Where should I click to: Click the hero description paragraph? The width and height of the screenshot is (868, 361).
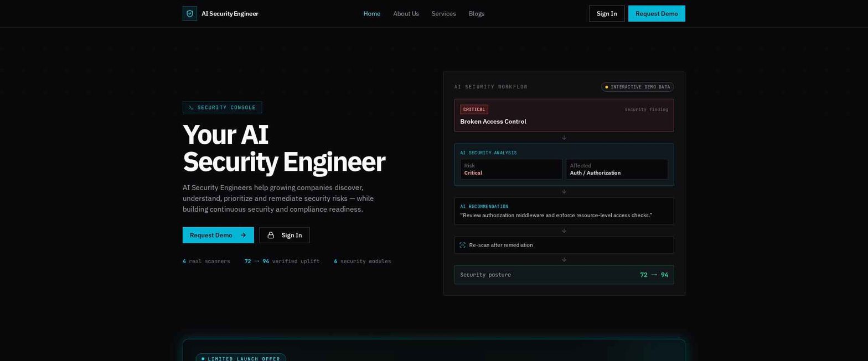278,198
